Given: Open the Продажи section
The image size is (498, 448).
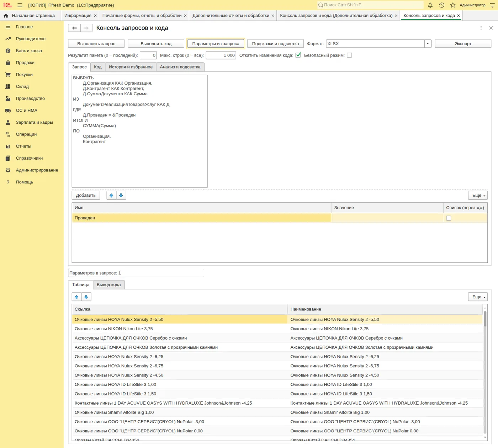Looking at the screenshot, I should tap(25, 63).
